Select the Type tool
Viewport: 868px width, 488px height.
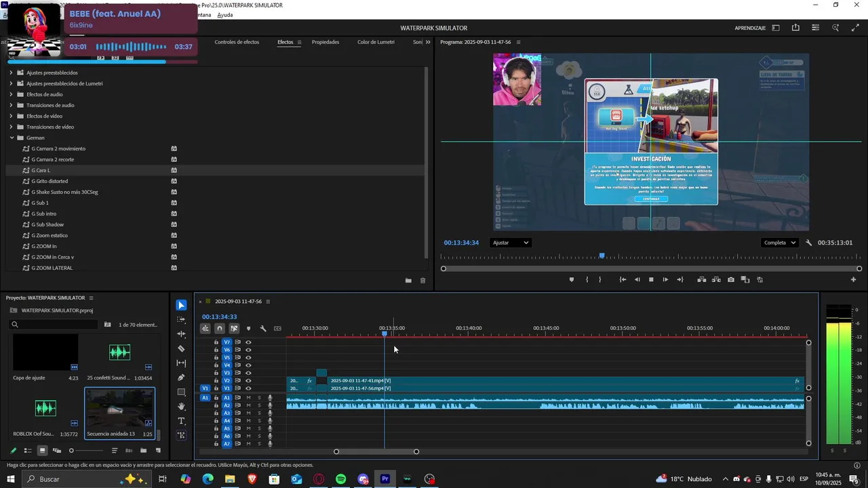181,421
